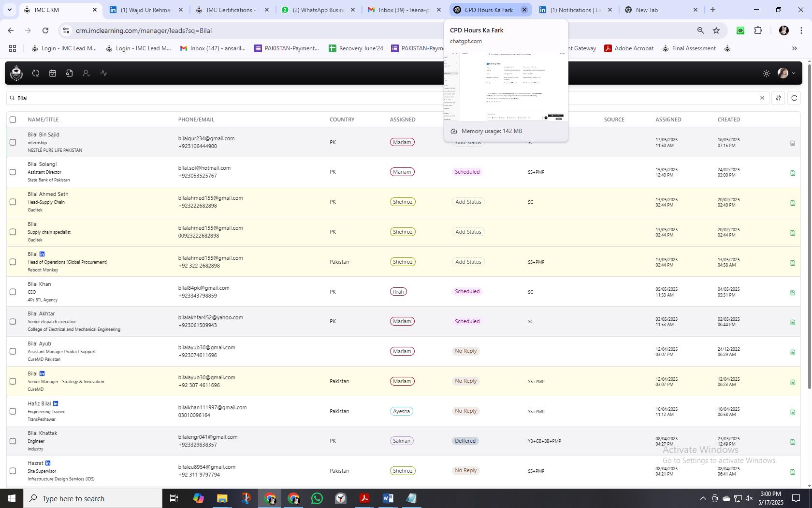Open Shehroz assignee tag for Bilal Ahmed Seth
Viewport: 812px width, 508px height.
coord(403,202)
